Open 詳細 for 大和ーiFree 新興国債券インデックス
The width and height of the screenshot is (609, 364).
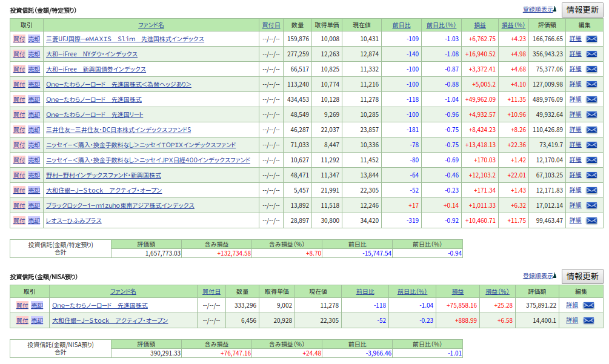tap(575, 69)
